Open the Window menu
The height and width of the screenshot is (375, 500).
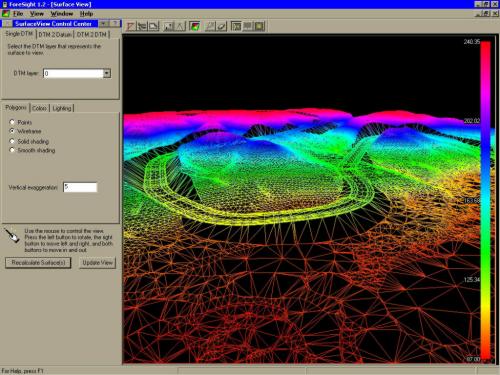[62, 14]
